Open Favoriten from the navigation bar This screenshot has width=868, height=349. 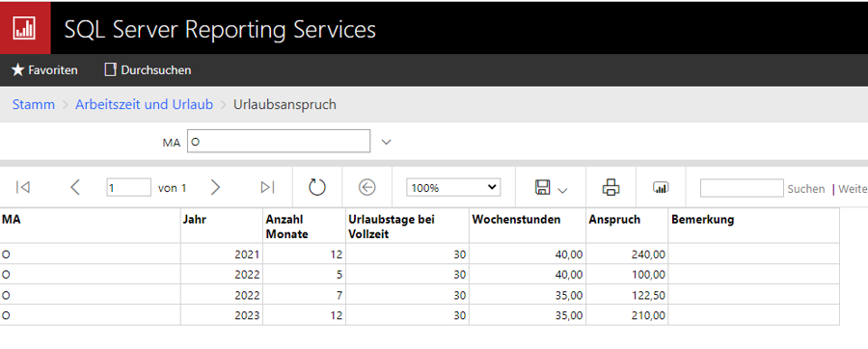tap(44, 70)
